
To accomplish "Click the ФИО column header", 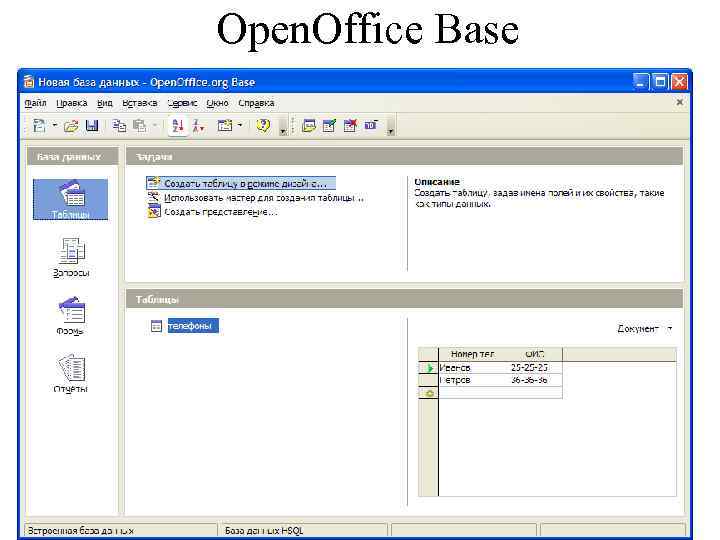I will (x=534, y=354).
